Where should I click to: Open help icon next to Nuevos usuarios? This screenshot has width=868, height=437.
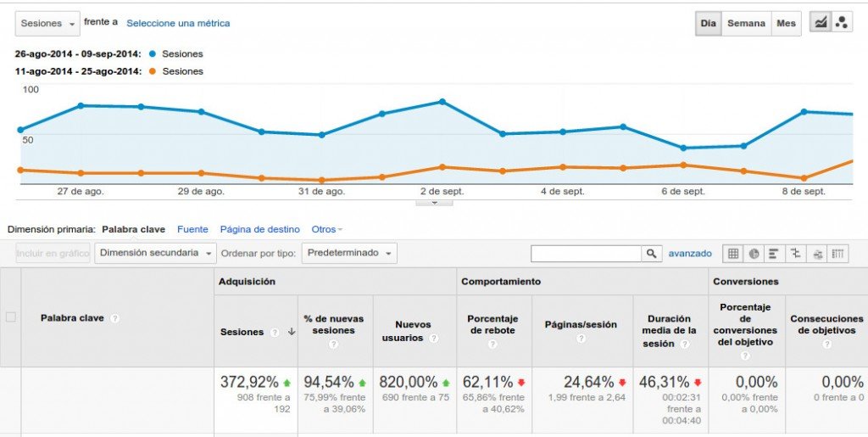coord(434,338)
